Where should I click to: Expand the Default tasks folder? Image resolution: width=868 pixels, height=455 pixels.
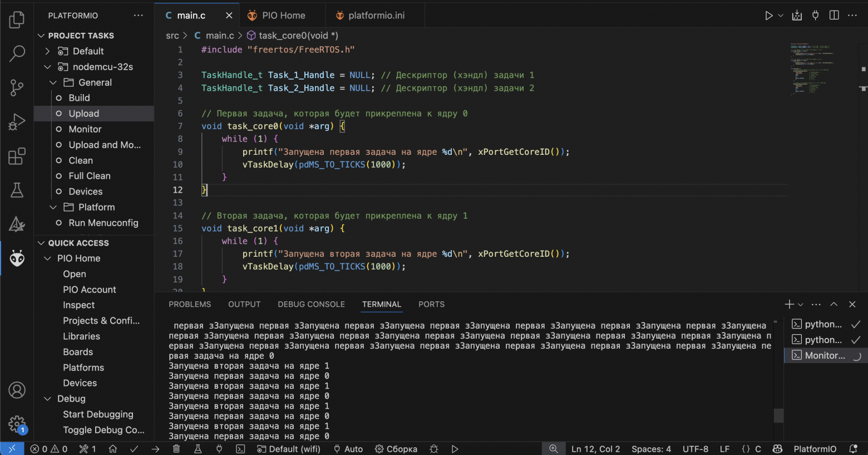[47, 51]
